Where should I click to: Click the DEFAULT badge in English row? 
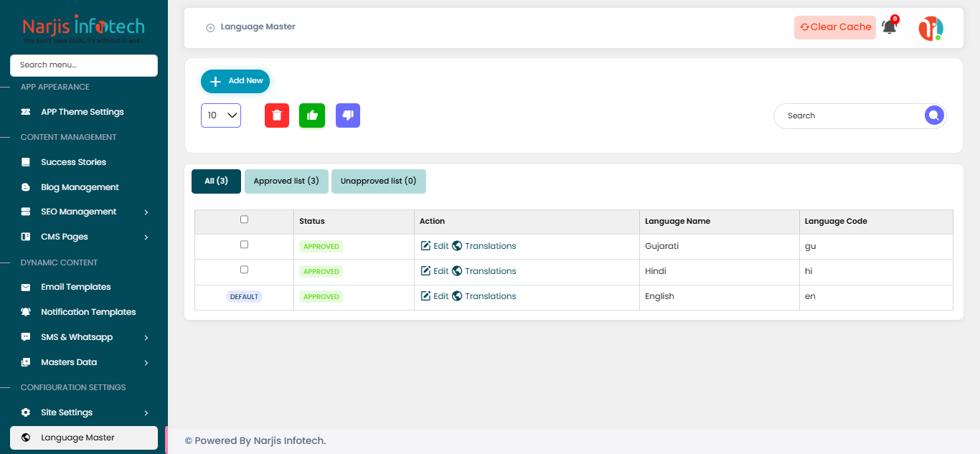[x=244, y=297]
